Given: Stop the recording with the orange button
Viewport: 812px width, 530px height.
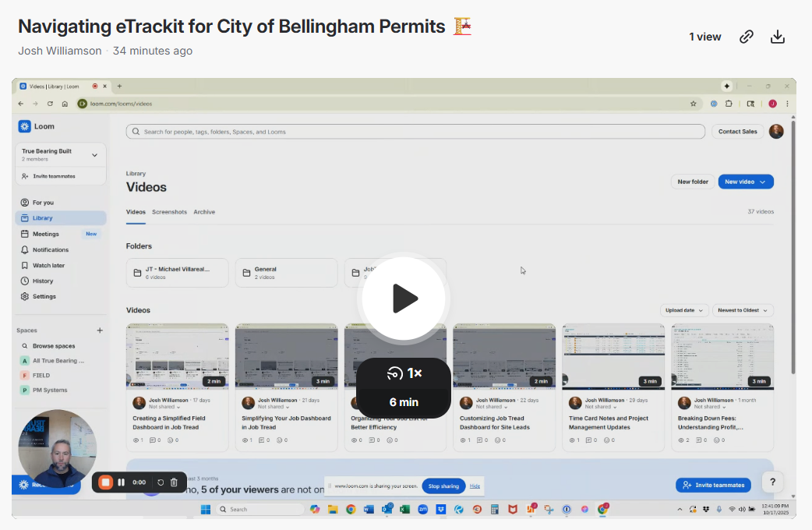Looking at the screenshot, I should (x=106, y=482).
